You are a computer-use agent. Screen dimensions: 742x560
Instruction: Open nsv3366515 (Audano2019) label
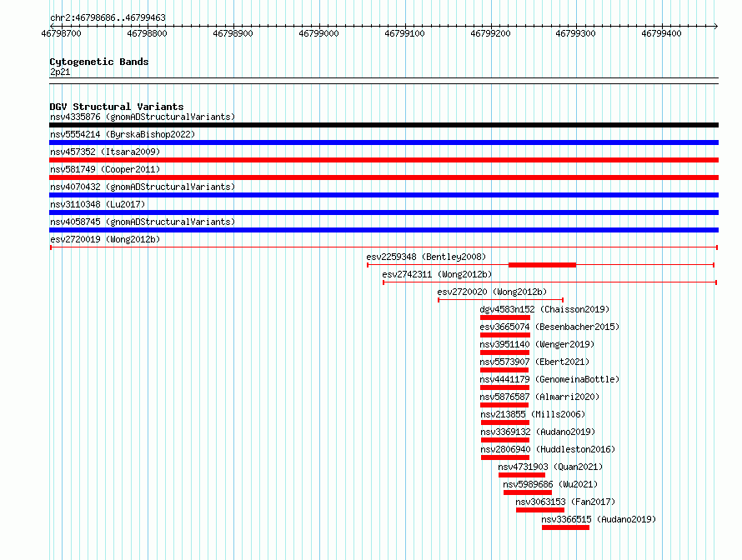point(599,519)
